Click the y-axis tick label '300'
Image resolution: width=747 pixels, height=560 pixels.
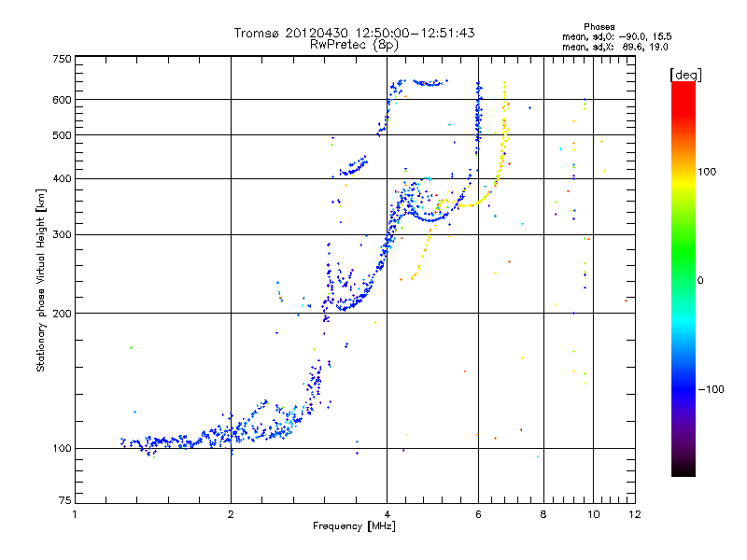coord(62,235)
